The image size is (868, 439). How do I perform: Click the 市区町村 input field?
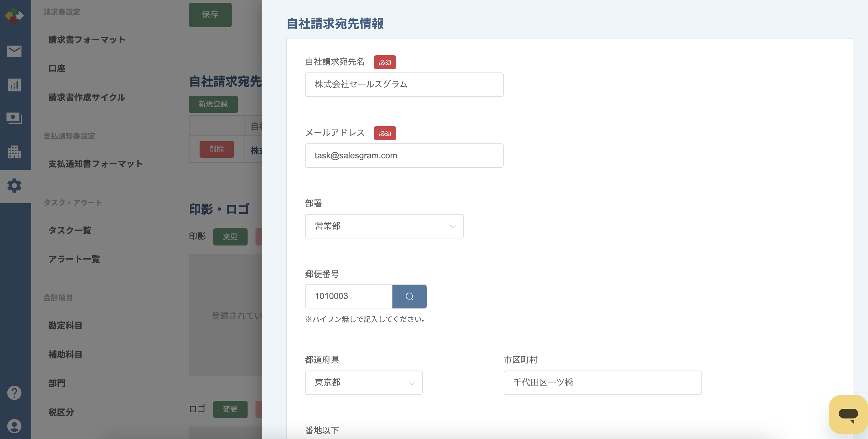click(x=602, y=383)
